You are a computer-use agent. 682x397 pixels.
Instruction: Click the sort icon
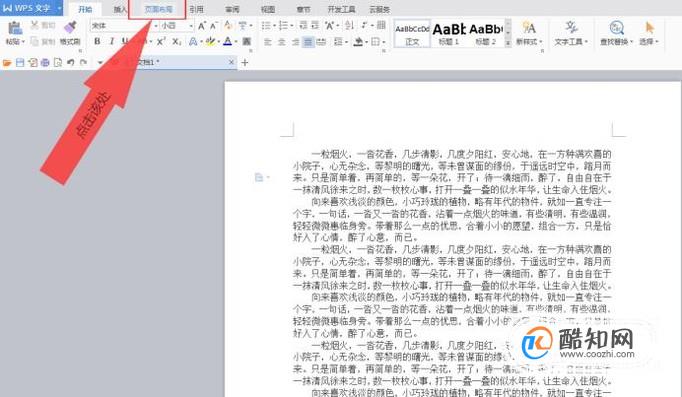tap(349, 26)
